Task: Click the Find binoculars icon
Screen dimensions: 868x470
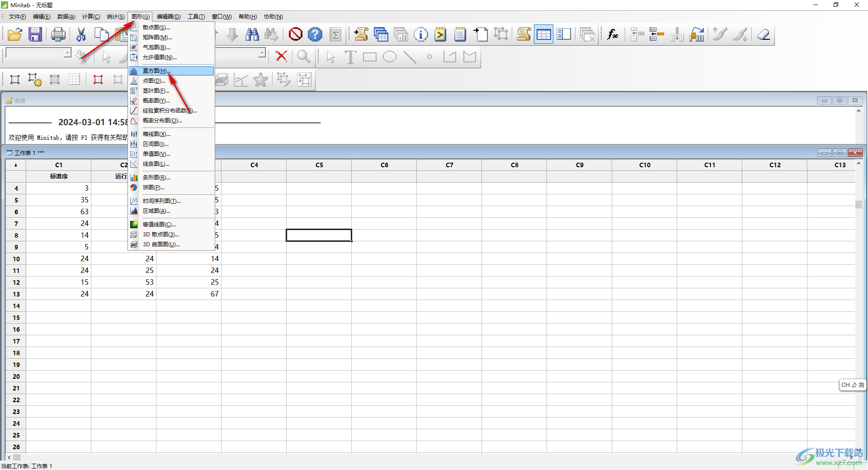Action: (252, 34)
